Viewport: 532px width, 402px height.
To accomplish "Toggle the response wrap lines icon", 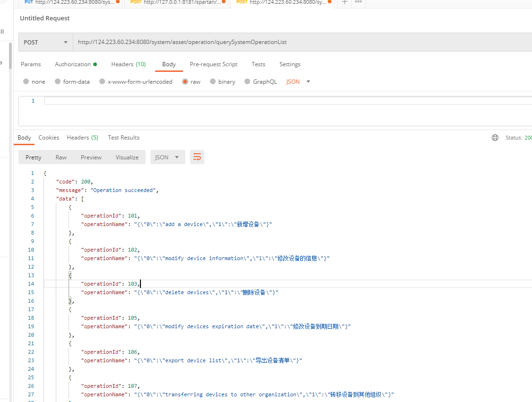I will click(197, 157).
